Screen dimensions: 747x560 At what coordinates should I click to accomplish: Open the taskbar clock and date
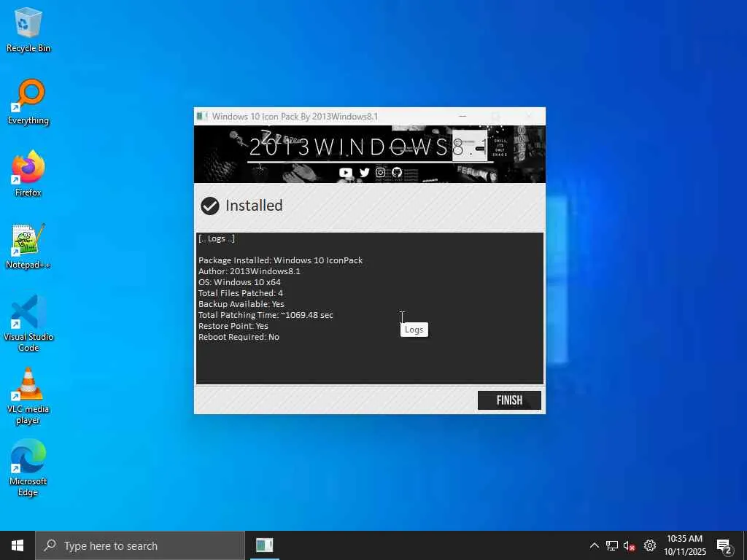click(x=684, y=545)
